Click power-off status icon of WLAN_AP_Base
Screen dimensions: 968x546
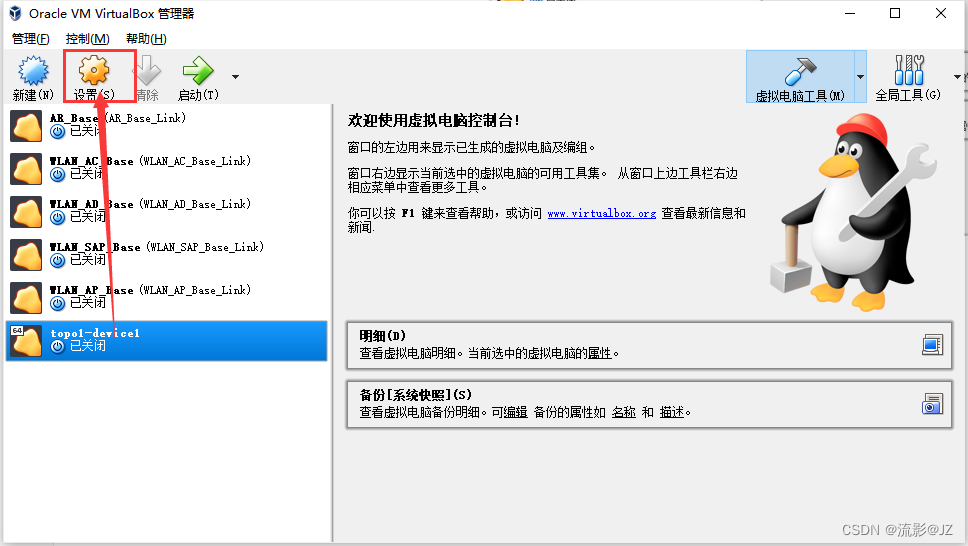click(x=57, y=304)
